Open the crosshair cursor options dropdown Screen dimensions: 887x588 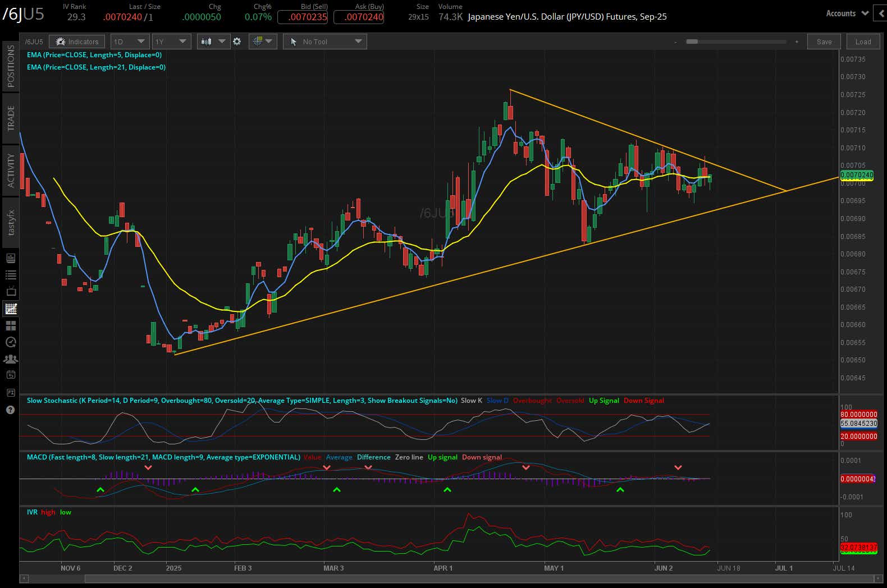point(262,42)
